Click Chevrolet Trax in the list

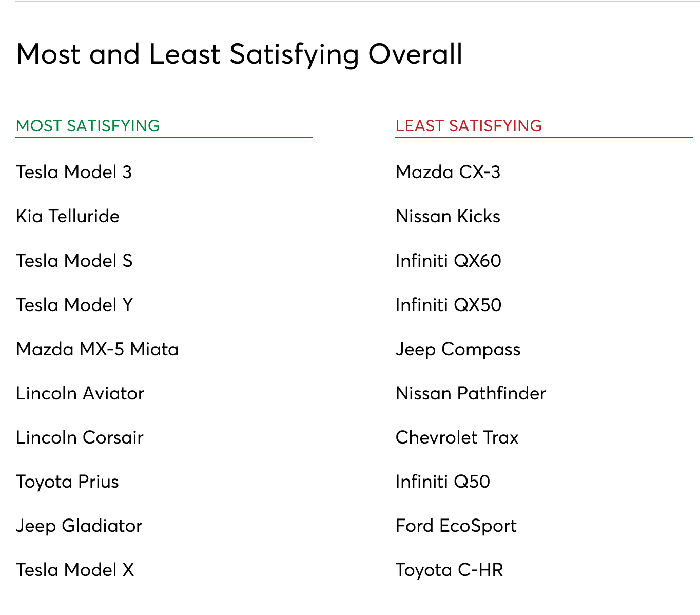[x=457, y=437]
